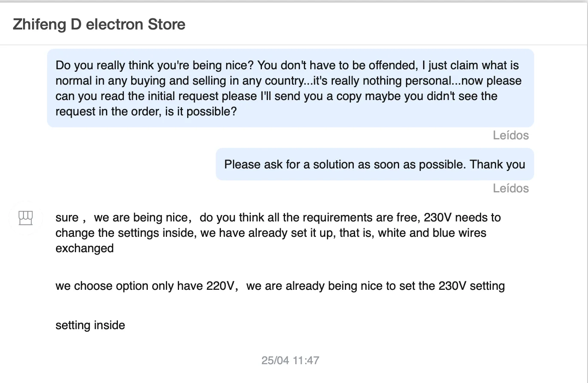The image size is (588, 383).
Task: Click the store avatar icon beside seller message
Action: (x=26, y=218)
